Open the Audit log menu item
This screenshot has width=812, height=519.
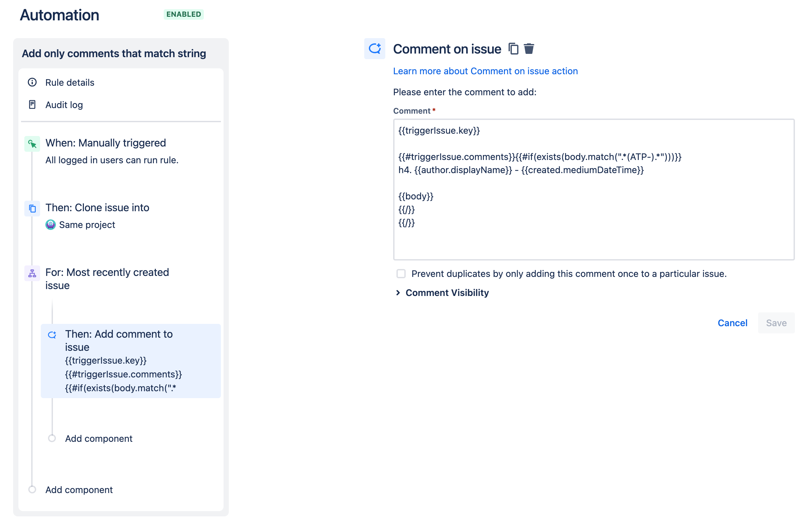tap(64, 105)
